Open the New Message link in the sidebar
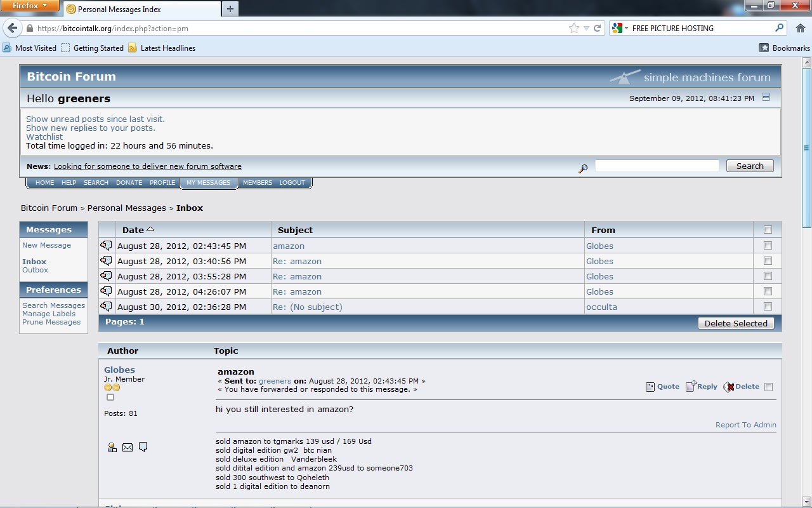 46,245
